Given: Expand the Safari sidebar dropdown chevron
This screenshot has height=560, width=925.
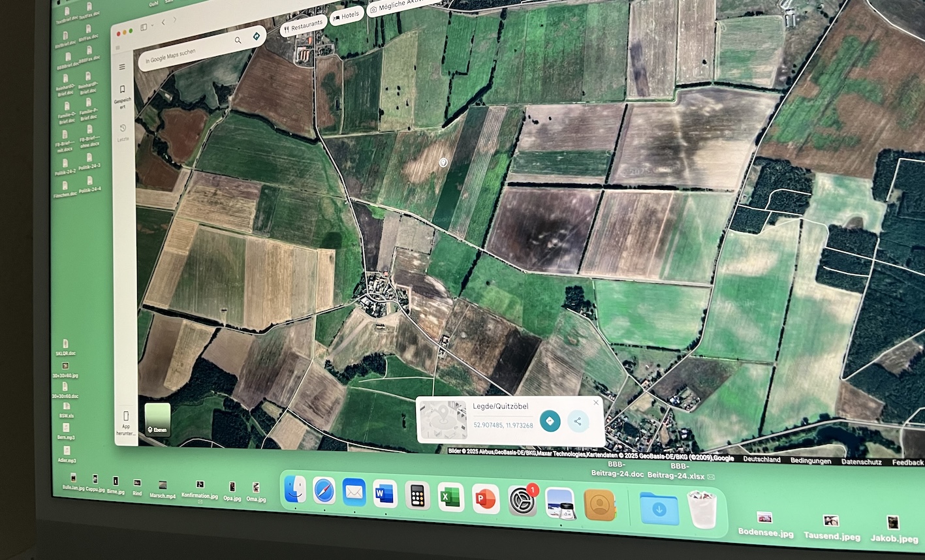Looking at the screenshot, I should pyautogui.click(x=153, y=25).
